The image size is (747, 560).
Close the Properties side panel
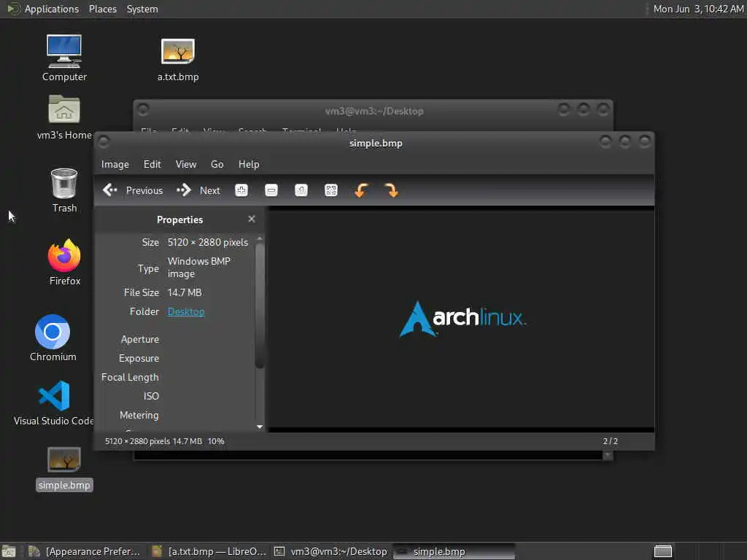tap(252, 219)
